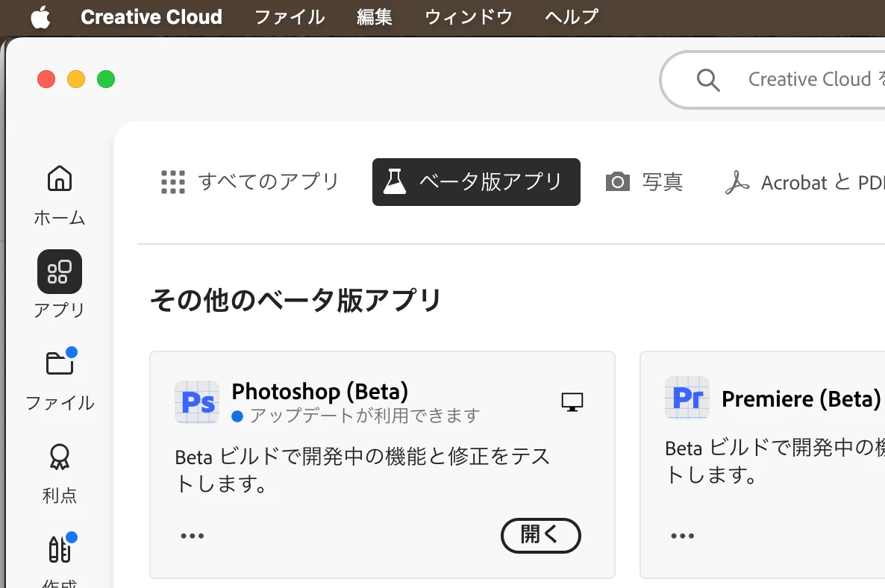Click the Premiere (Beta) title
885x588 pixels.
[x=801, y=399]
